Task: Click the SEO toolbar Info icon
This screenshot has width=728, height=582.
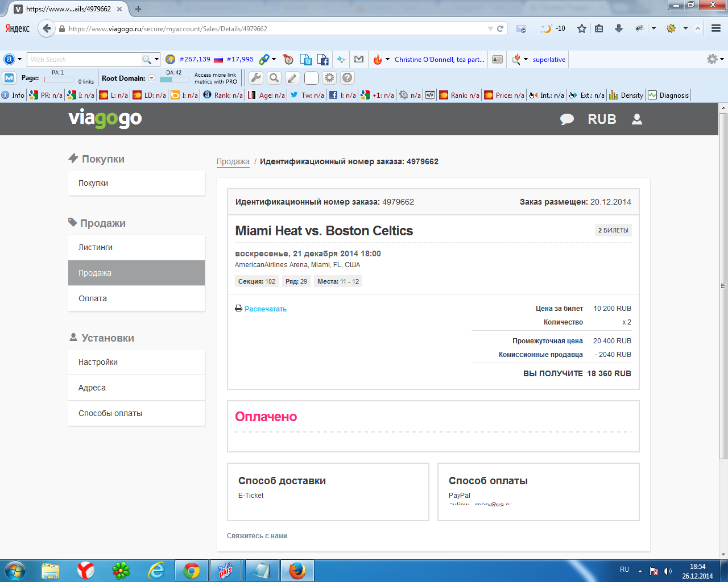Action: pos(13,95)
